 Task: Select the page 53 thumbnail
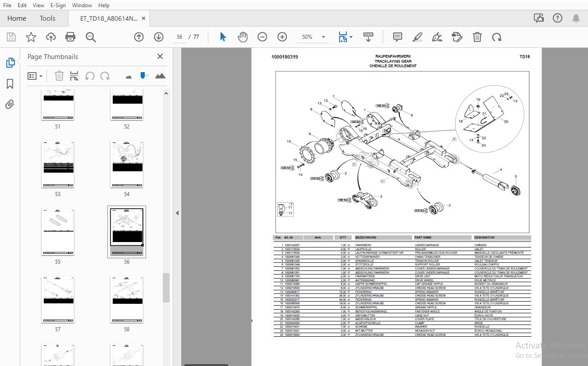tap(58, 164)
